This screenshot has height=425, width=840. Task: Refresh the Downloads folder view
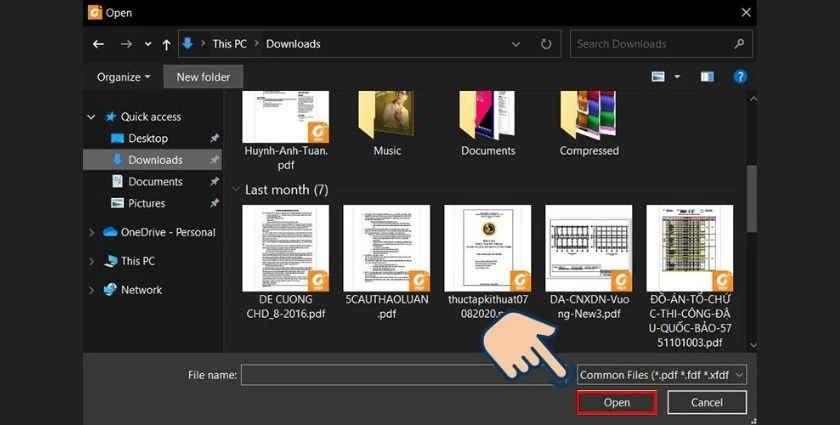click(546, 44)
